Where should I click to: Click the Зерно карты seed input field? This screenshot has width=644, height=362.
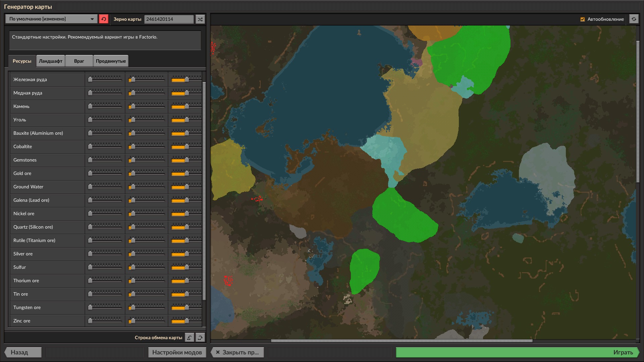coord(169,19)
